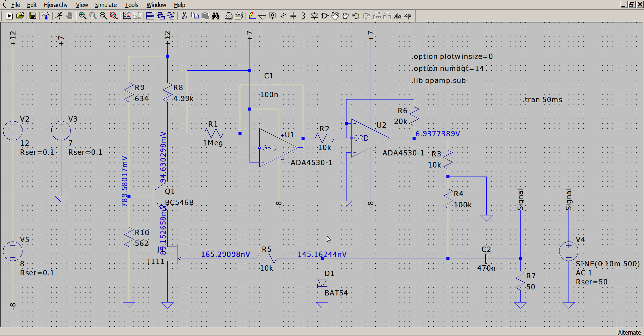Click the SINE(0 10m 500) source value
This screenshot has height=336, width=644.
pos(608,264)
